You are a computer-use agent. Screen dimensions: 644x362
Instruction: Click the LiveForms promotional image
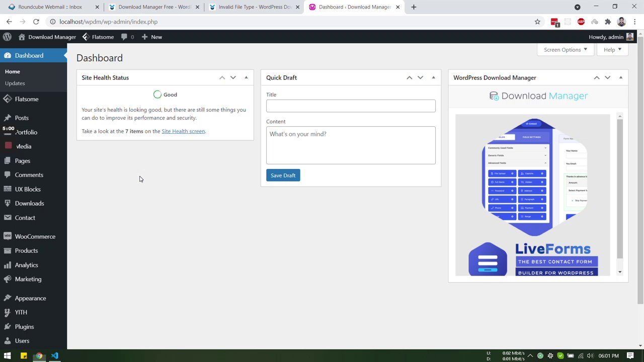[532, 195]
